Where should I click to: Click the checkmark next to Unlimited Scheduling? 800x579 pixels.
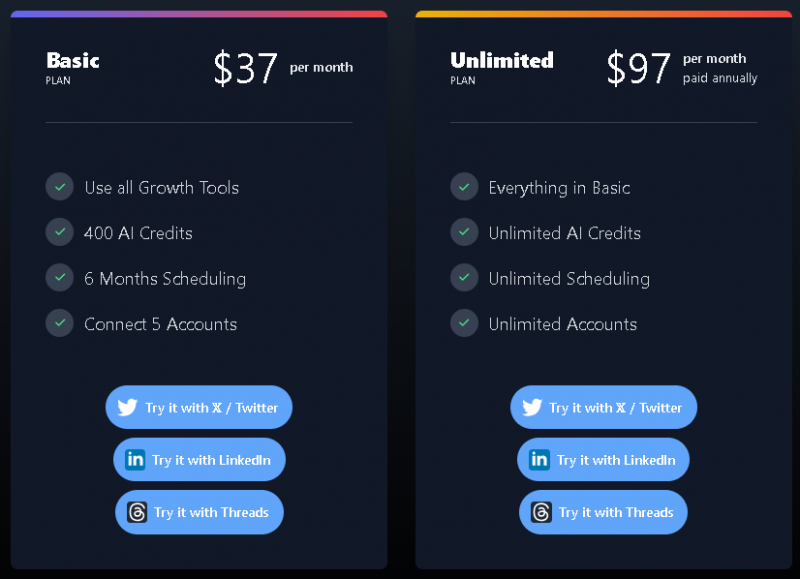click(464, 277)
